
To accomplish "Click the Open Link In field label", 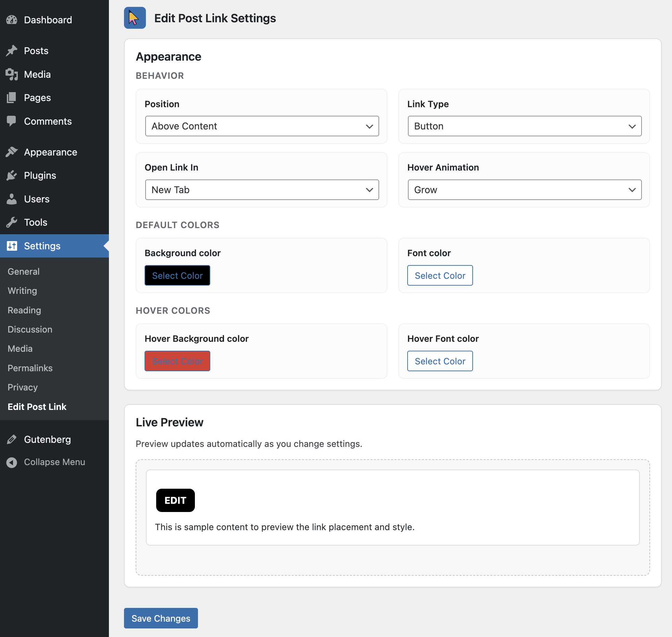I will coord(172,167).
